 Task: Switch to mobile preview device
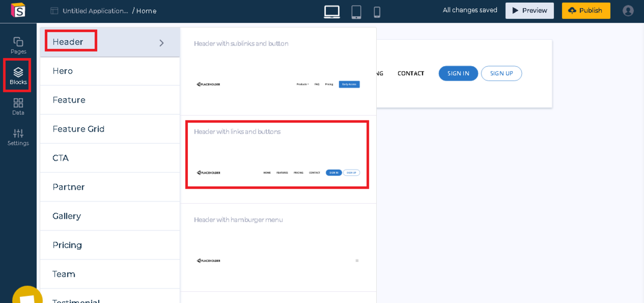(377, 12)
